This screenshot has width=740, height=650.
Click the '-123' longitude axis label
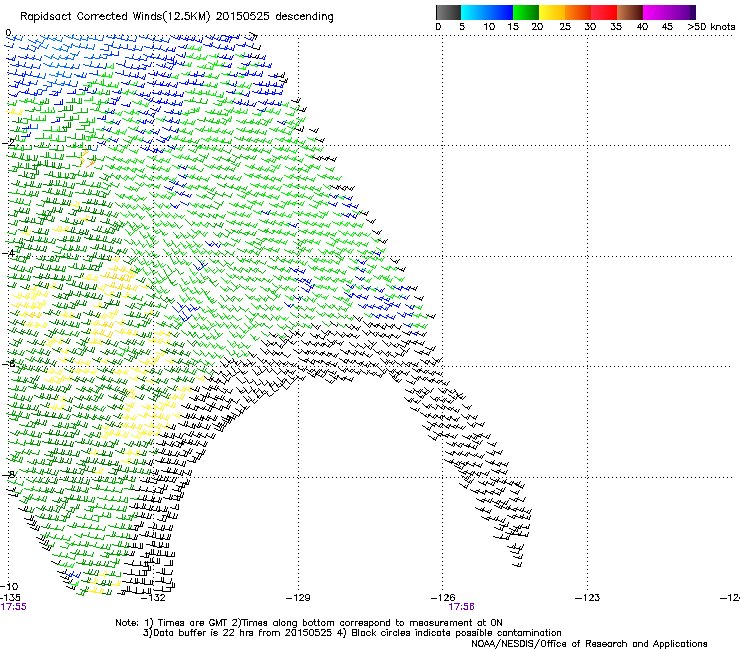(588, 598)
